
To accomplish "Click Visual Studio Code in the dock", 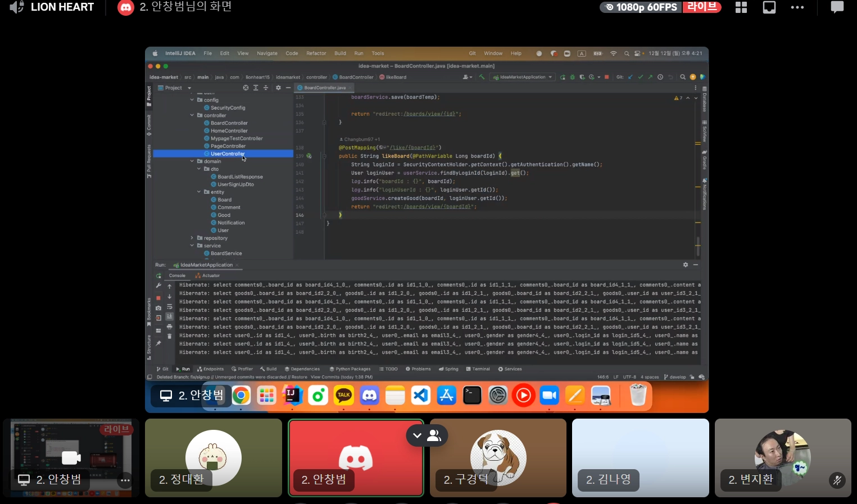I will [x=420, y=396].
